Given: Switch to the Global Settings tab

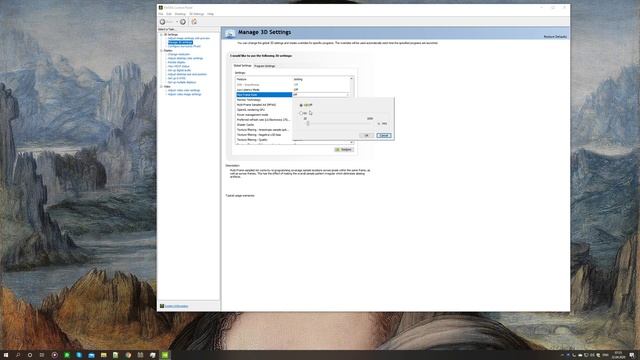Looking at the screenshot, I should (242, 65).
